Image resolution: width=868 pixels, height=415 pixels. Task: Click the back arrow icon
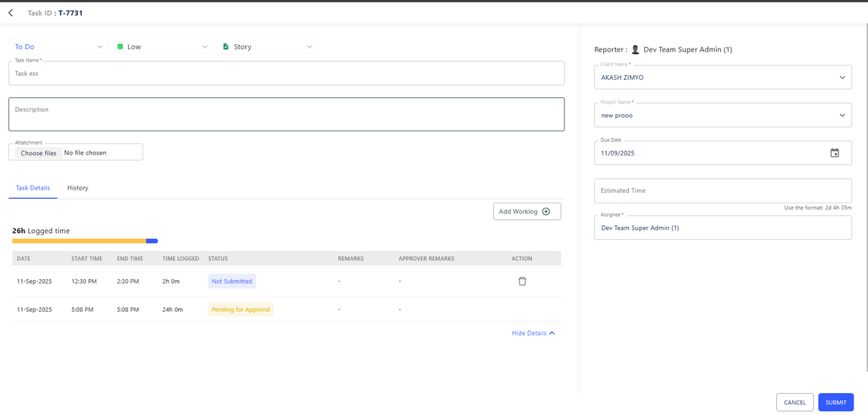click(x=11, y=13)
